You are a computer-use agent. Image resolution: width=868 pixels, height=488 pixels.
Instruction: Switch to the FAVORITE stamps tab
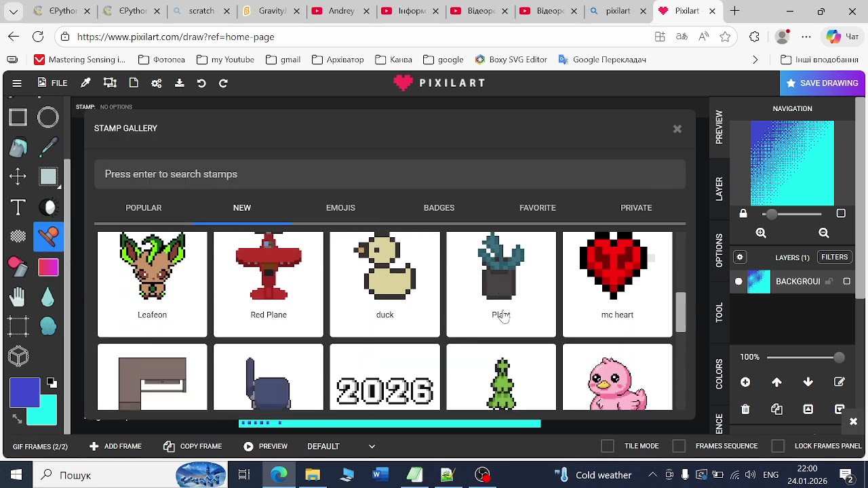pyautogui.click(x=538, y=207)
